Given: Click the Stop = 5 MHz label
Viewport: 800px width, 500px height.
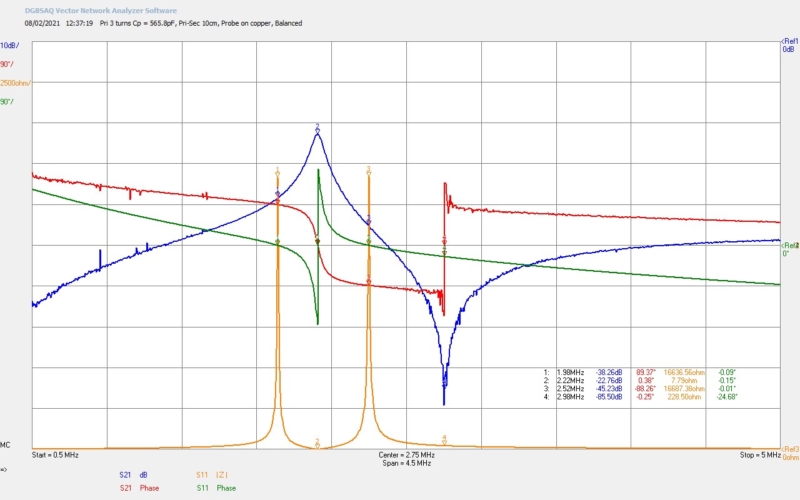Looking at the screenshot, I should click(760, 455).
